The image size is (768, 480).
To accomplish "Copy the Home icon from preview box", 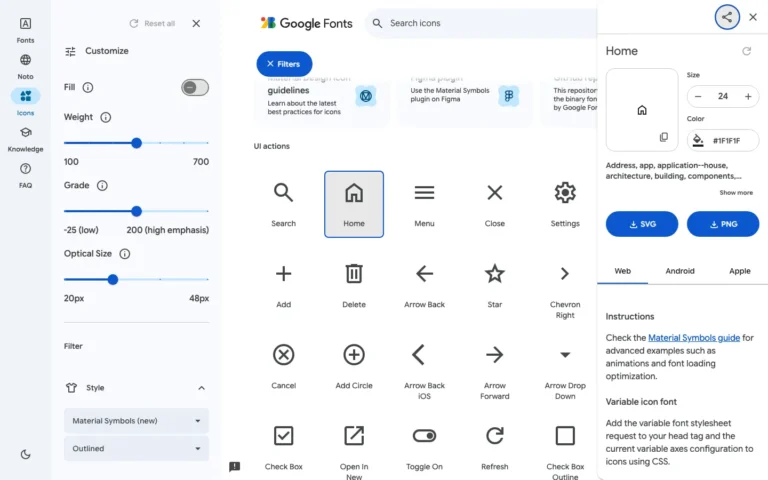I will tap(664, 137).
